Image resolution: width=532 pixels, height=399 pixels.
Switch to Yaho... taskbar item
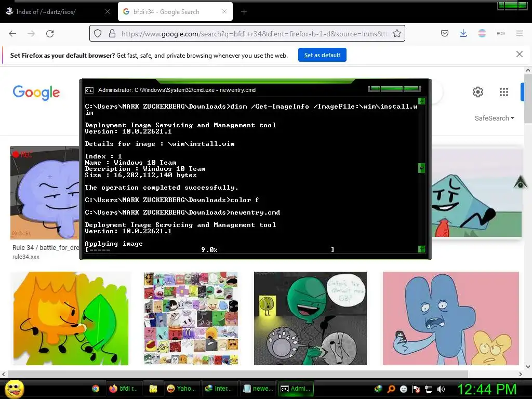[x=181, y=389]
